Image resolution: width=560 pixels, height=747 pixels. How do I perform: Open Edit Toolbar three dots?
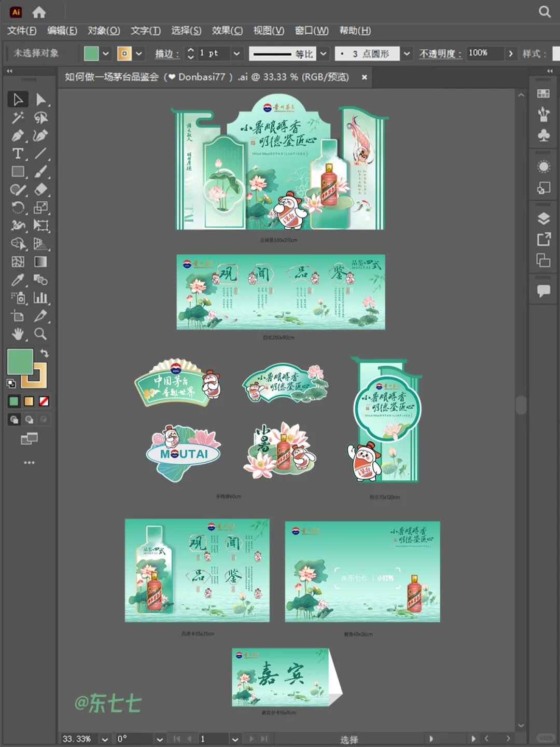[x=29, y=462]
